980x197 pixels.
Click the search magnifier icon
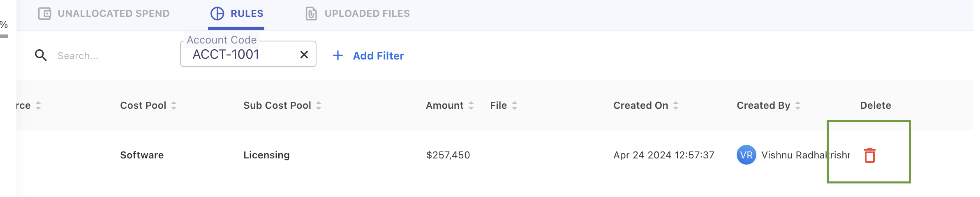[x=41, y=55]
